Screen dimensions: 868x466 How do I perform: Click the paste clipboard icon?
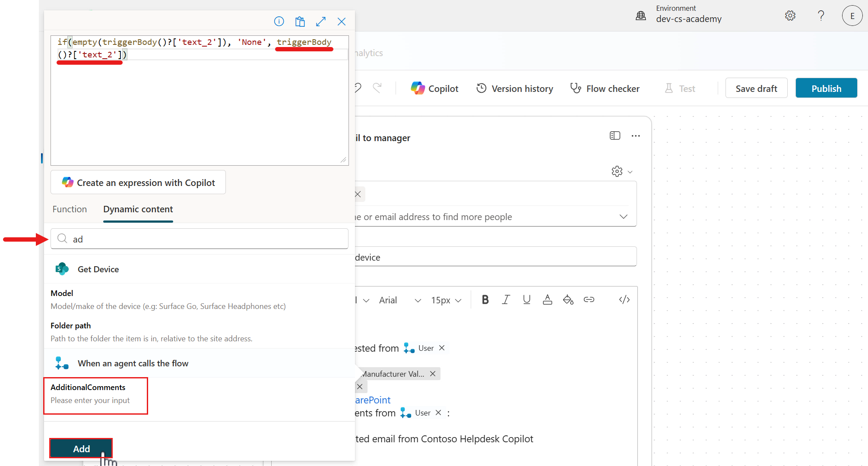click(x=300, y=21)
